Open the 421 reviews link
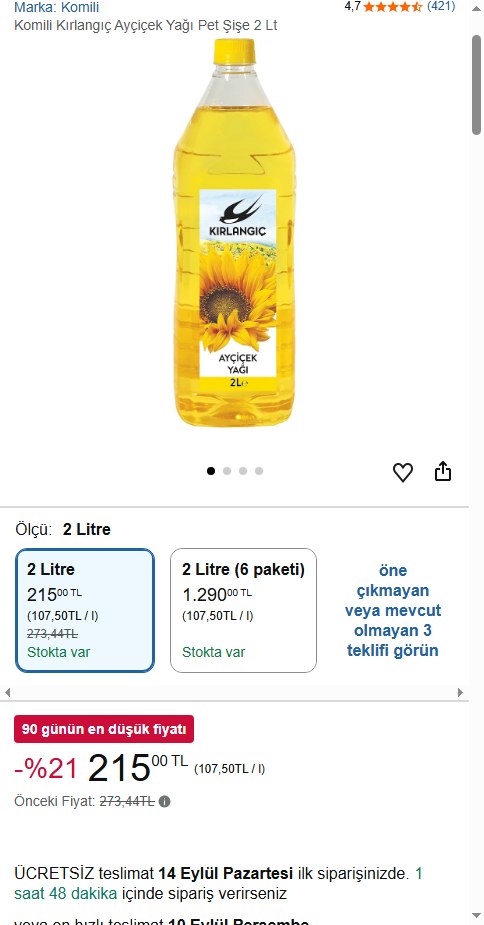Viewport: 484px width, 925px height. (441, 6)
